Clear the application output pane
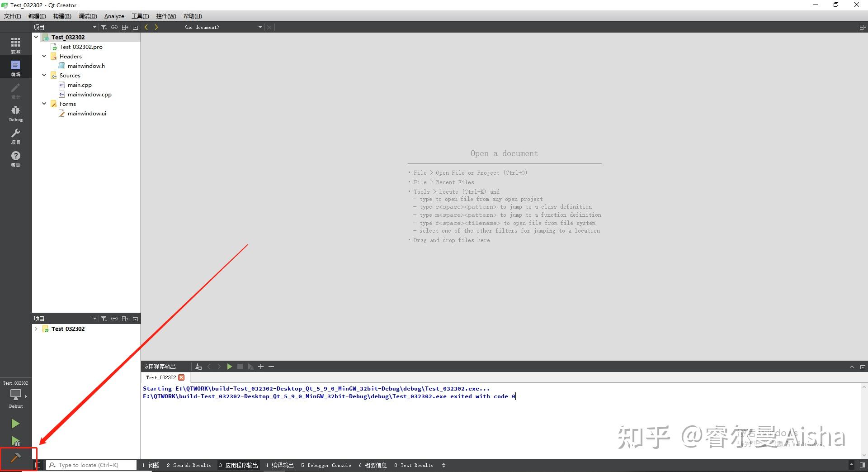This screenshot has width=868, height=472. (198, 367)
